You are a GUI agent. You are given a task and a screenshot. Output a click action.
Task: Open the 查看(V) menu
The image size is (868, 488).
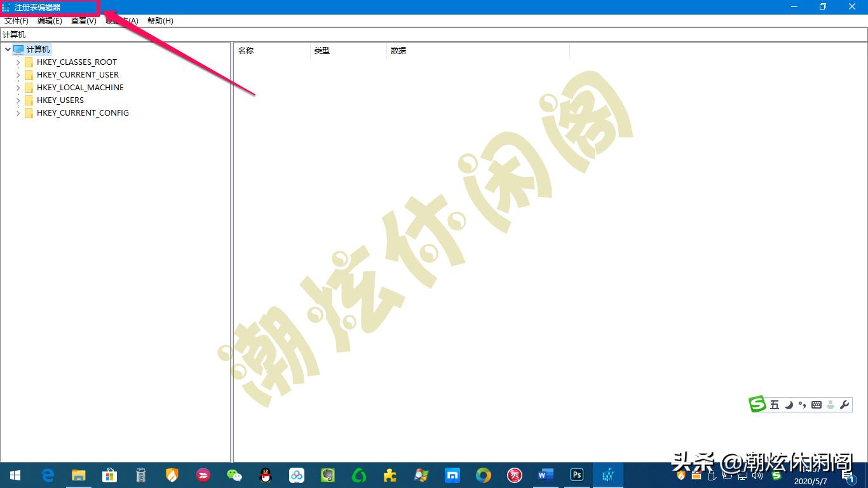83,20
